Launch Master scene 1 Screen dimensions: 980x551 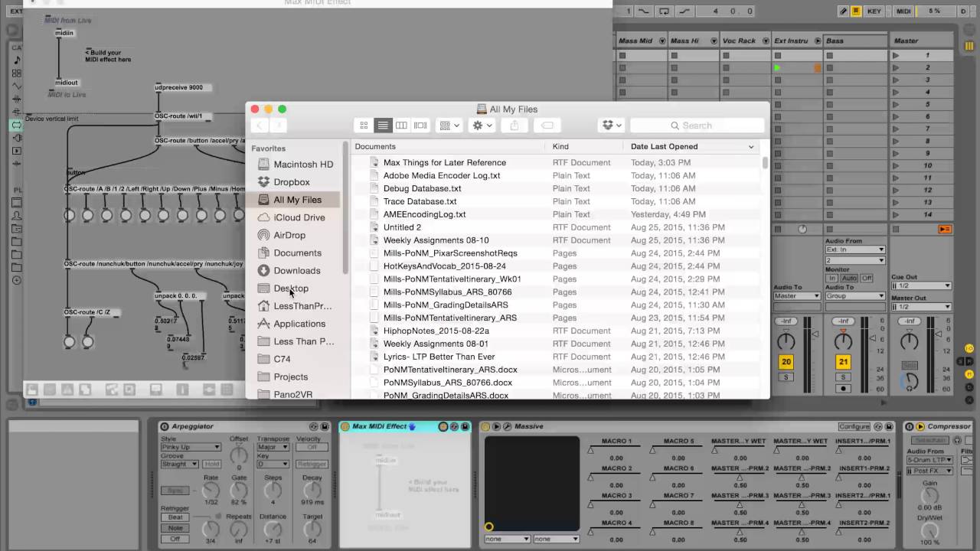(x=896, y=55)
